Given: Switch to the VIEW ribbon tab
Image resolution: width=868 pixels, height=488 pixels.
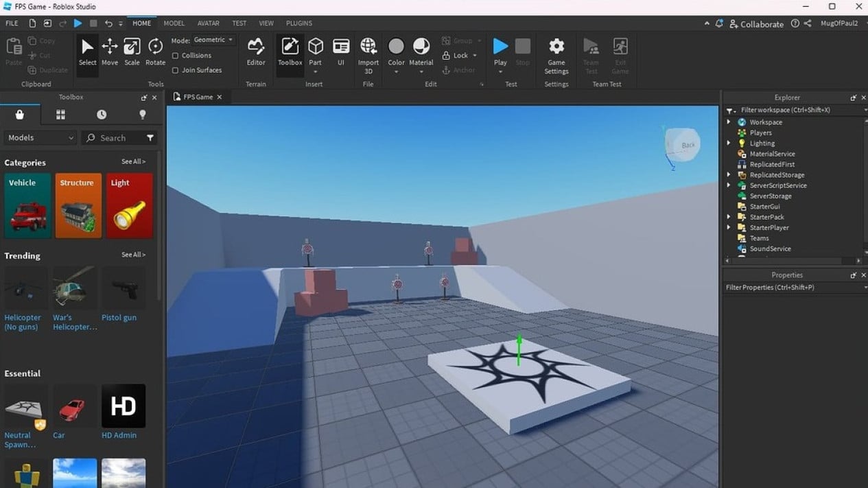Looking at the screenshot, I should click(x=266, y=23).
